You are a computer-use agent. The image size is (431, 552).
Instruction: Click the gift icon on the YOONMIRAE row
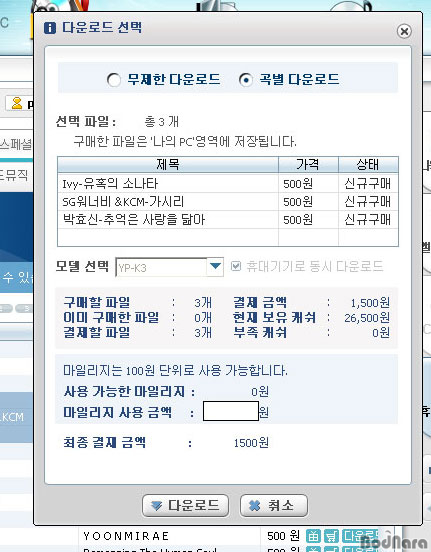tap(313, 536)
